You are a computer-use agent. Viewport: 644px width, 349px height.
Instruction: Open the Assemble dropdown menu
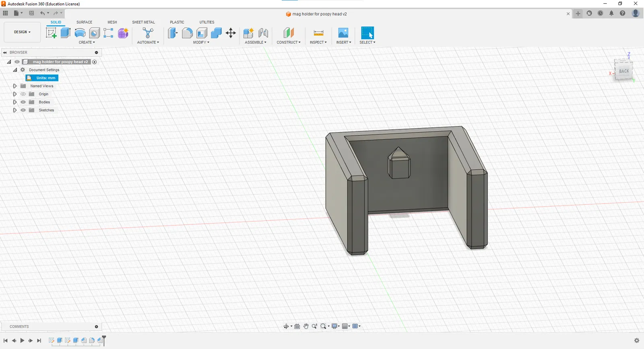pos(256,42)
